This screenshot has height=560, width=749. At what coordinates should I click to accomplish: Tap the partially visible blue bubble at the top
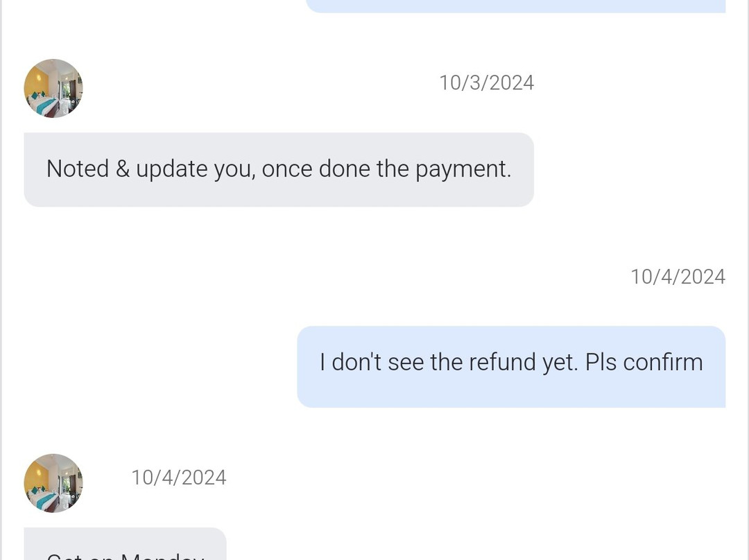pos(515,6)
